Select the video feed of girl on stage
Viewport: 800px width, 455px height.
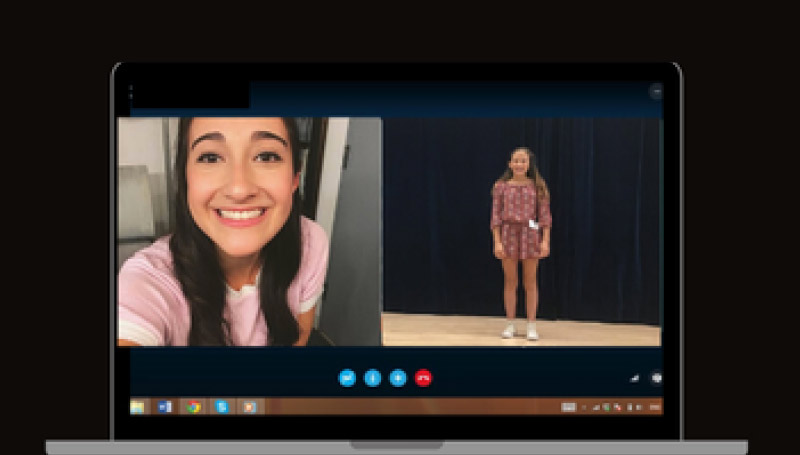coord(521,231)
